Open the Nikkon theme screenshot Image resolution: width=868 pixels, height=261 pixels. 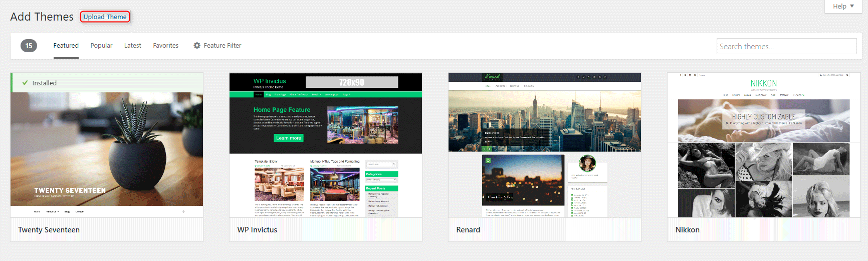pos(763,145)
